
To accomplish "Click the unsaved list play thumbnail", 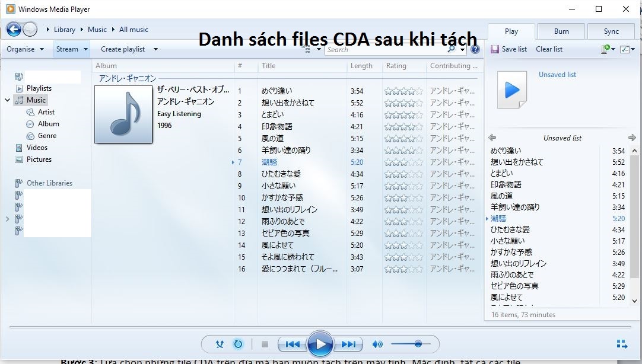I will tap(512, 90).
